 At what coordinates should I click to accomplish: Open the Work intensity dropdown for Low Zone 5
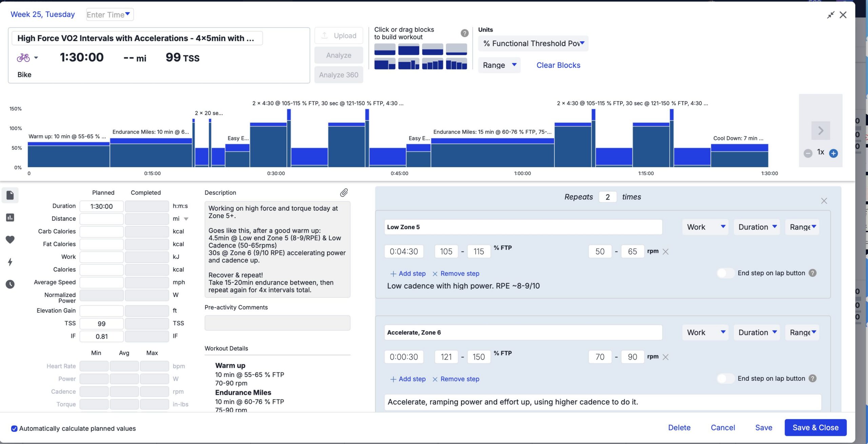coord(706,227)
